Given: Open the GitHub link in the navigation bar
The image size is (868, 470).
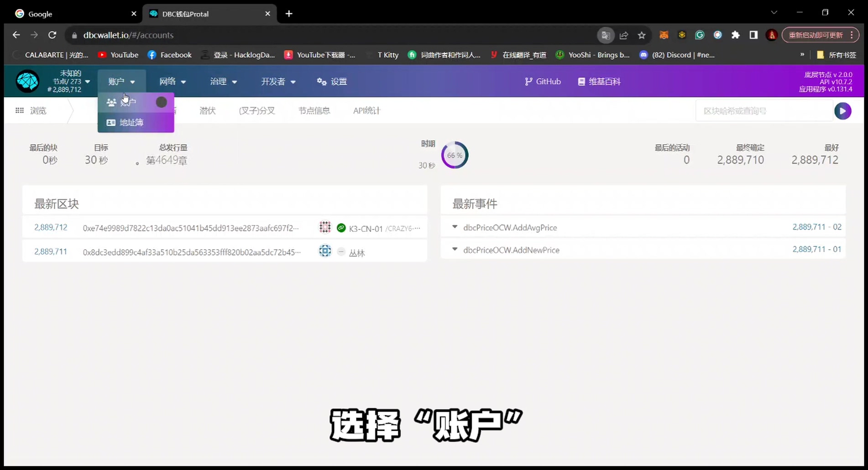Looking at the screenshot, I should click(543, 81).
